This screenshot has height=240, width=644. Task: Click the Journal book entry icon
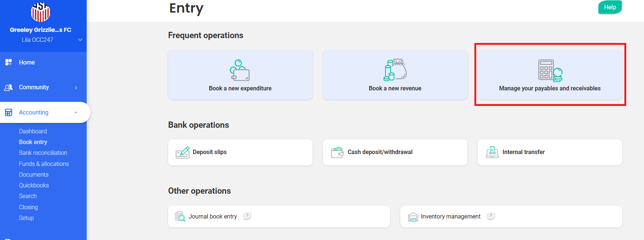click(x=180, y=216)
